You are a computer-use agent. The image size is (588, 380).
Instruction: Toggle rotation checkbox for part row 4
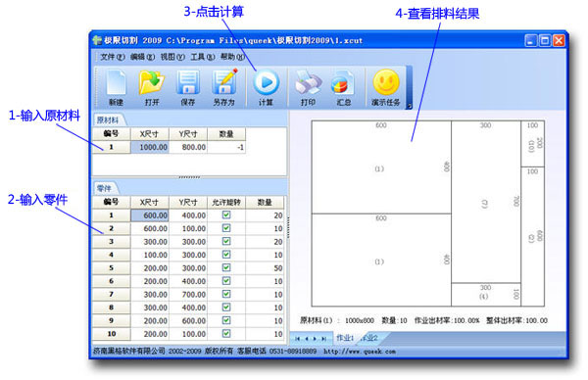tap(226, 254)
